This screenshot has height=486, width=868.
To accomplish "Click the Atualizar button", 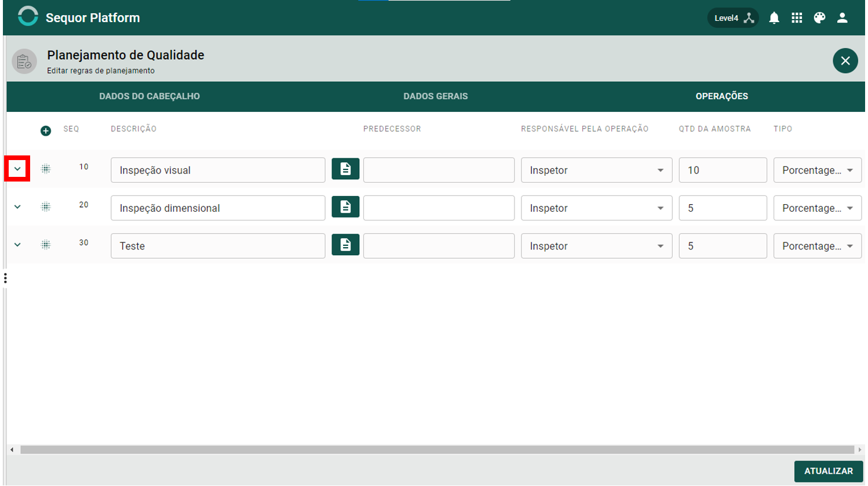I will (x=828, y=471).
